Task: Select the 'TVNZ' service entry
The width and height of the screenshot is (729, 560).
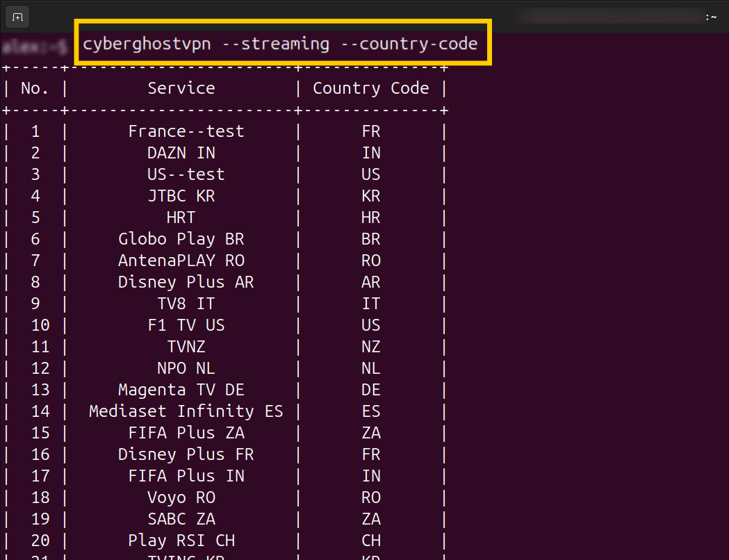Action: point(186,347)
